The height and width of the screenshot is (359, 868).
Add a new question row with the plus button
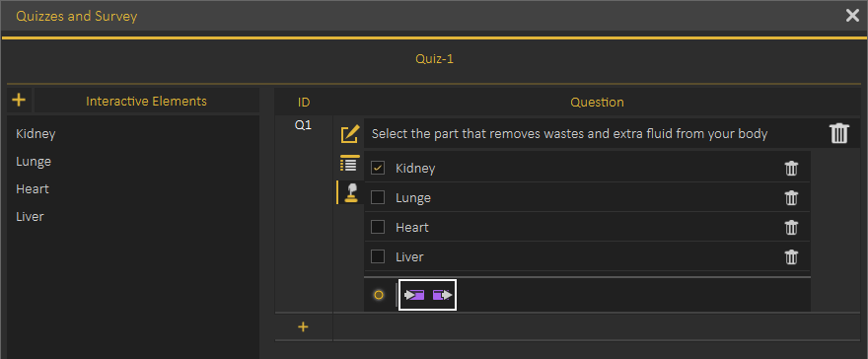pos(303,326)
